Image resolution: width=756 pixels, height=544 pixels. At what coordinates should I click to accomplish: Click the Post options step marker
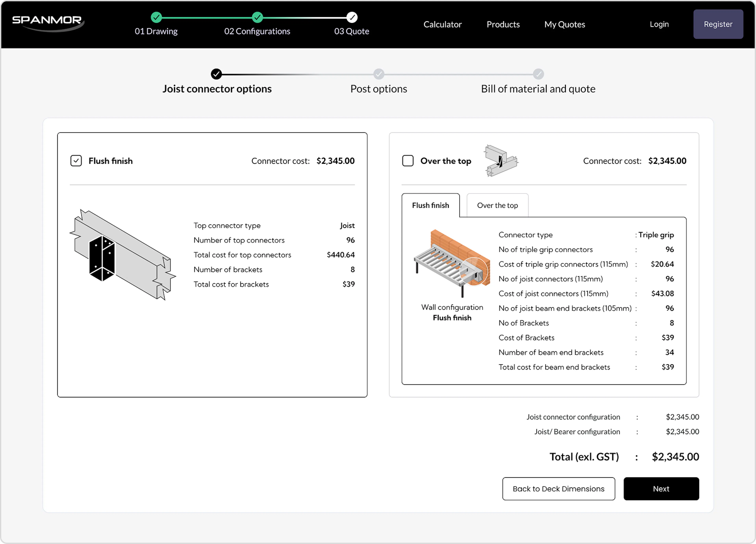(379, 74)
